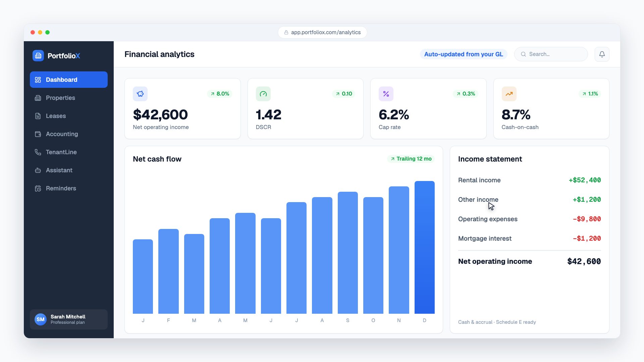
Task: Open notifications via the bell icon
Action: (602, 54)
